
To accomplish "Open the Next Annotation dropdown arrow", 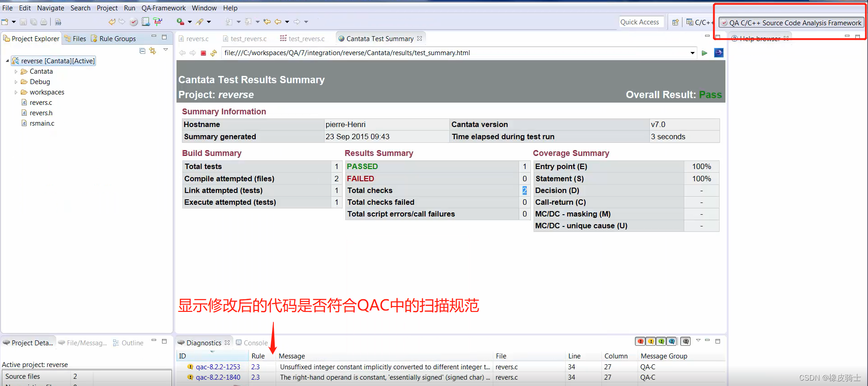I will [x=238, y=22].
